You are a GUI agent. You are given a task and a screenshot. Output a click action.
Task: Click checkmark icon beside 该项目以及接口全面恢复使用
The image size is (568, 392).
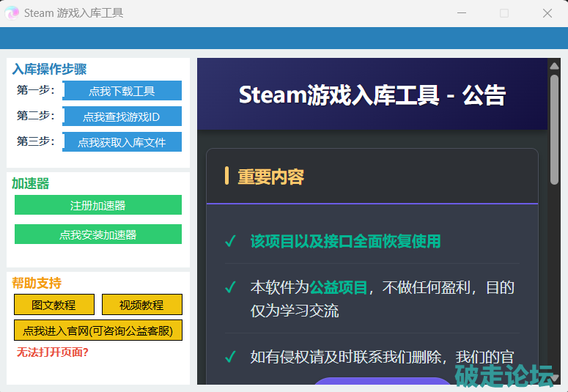(x=230, y=241)
